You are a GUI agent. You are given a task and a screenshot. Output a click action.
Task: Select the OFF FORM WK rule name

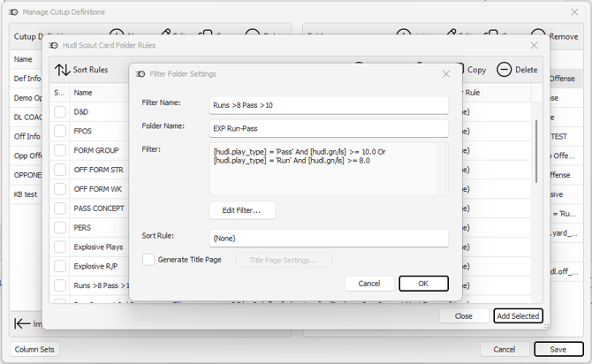point(98,189)
